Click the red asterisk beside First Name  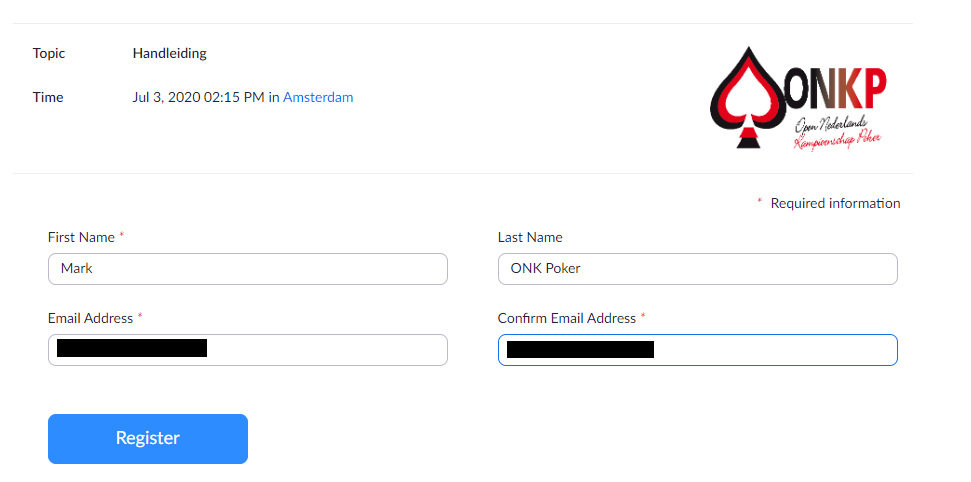[122, 236]
